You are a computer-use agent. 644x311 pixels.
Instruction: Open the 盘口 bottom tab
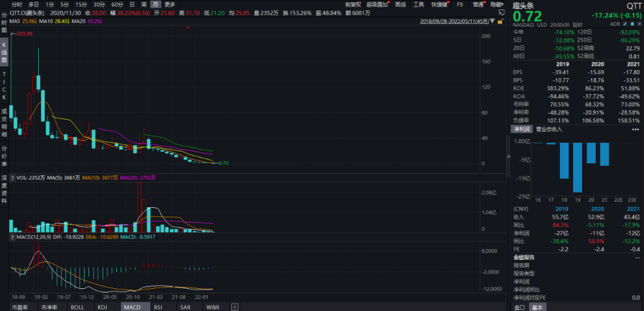point(519,307)
